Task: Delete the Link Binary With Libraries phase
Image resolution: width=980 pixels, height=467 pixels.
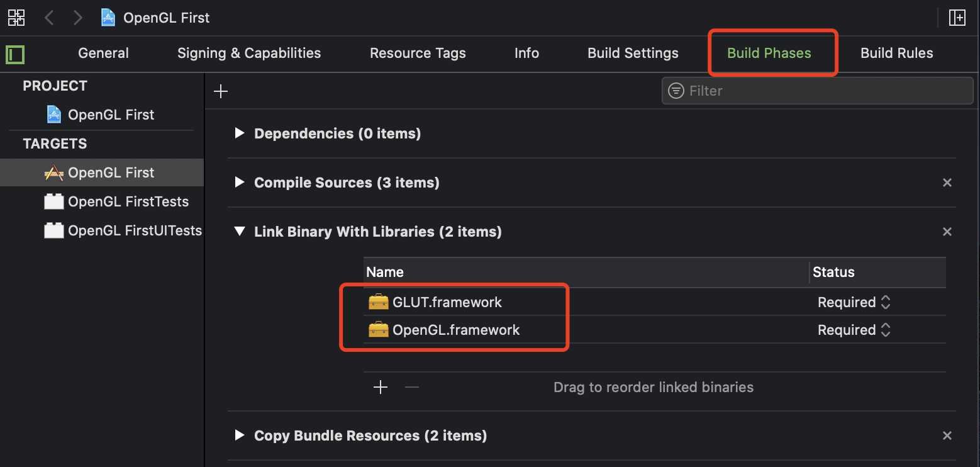Action: coord(947,232)
